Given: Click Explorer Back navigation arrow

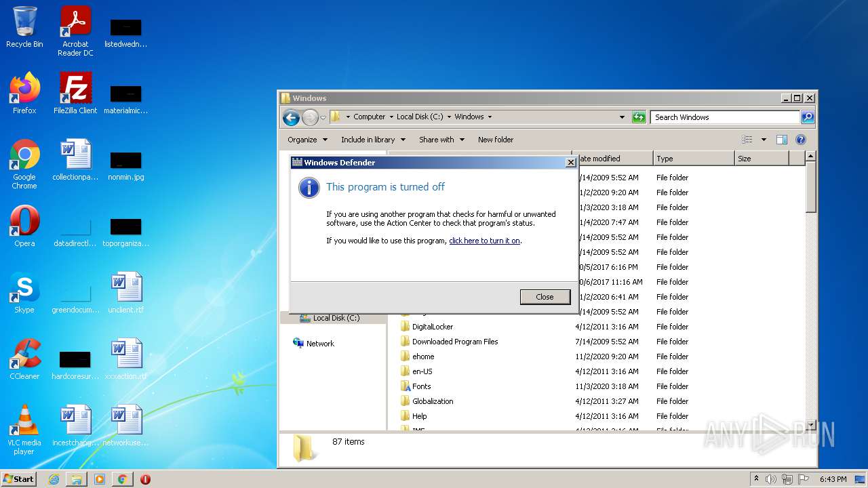Looking at the screenshot, I should point(291,117).
